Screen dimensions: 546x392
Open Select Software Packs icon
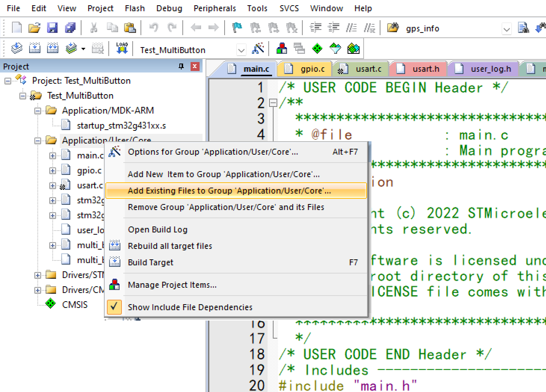(x=335, y=49)
